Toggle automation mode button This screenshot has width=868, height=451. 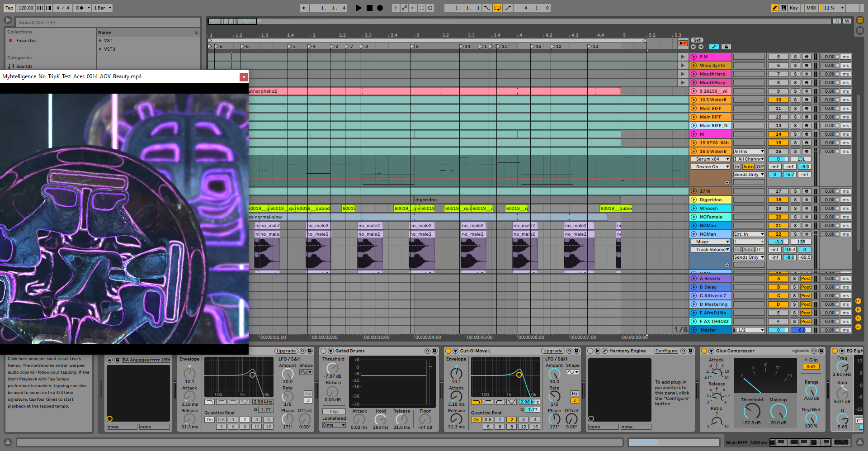714,47
